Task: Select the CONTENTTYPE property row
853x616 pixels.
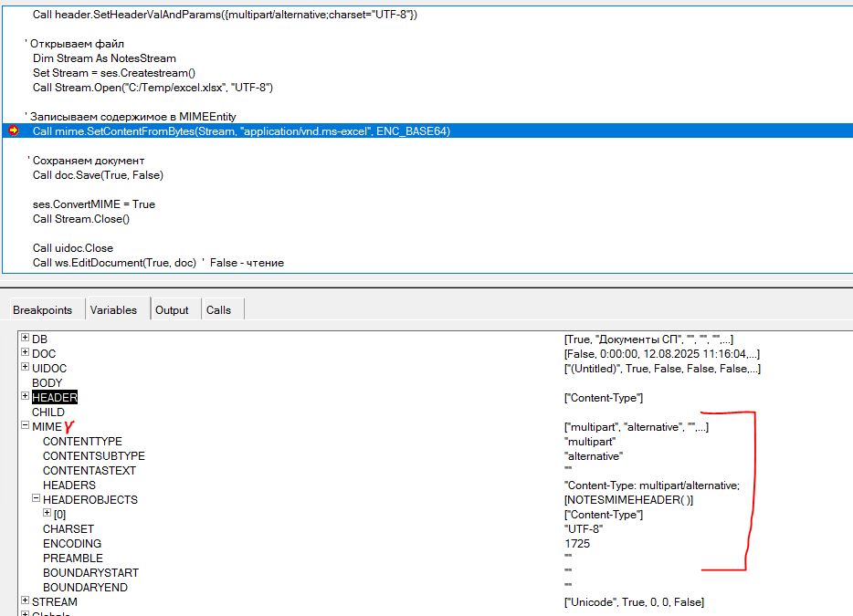Action: coord(82,442)
